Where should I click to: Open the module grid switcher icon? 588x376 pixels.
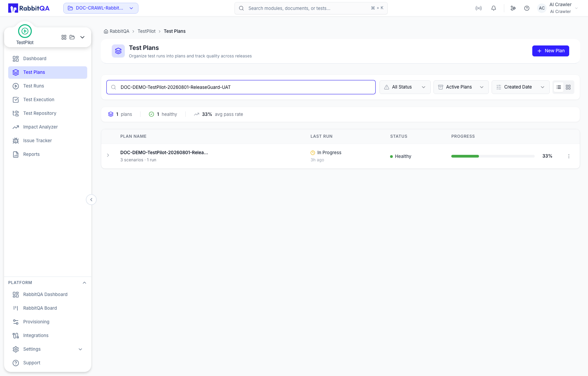tap(64, 37)
